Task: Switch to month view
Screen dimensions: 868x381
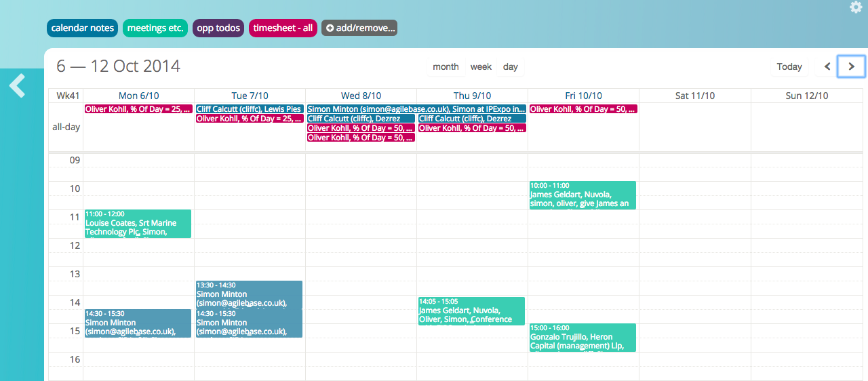Action: tap(446, 66)
